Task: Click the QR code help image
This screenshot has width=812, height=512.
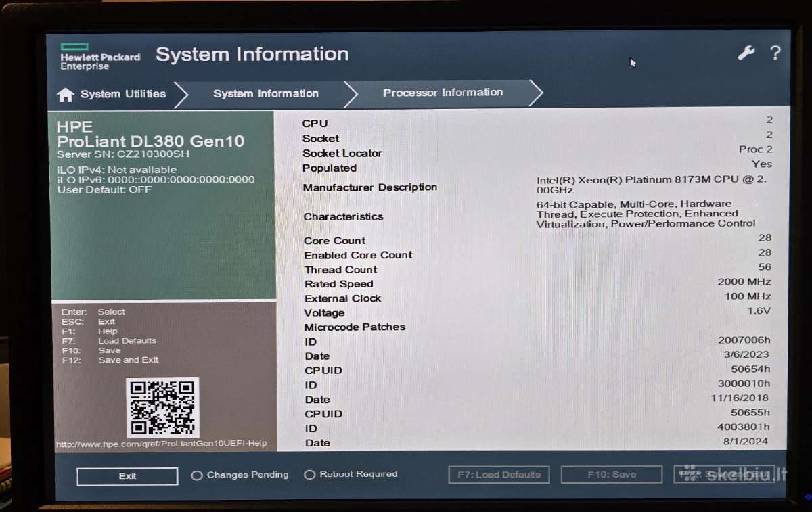Action: [162, 407]
